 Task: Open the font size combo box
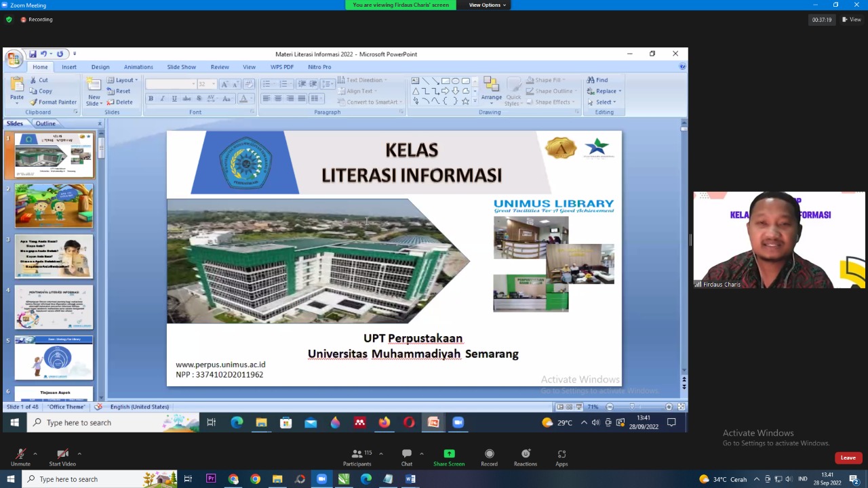(x=206, y=84)
